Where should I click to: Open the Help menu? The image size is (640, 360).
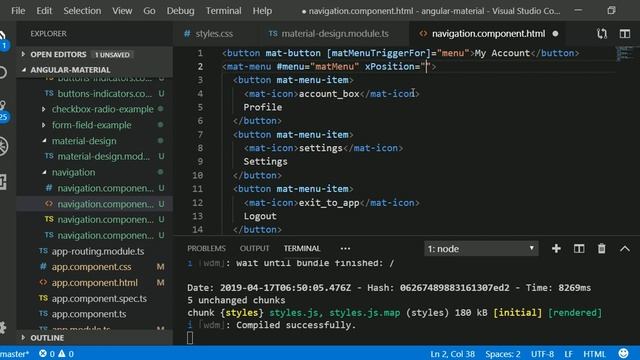pos(262,11)
